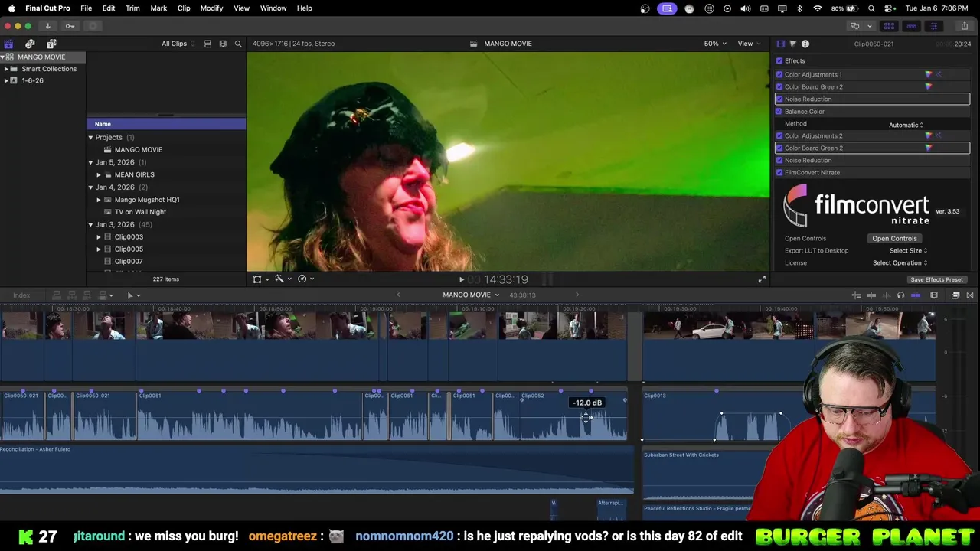This screenshot has width=980, height=551.
Task: Click the Transform tool icon under viewer
Action: pyautogui.click(x=257, y=279)
